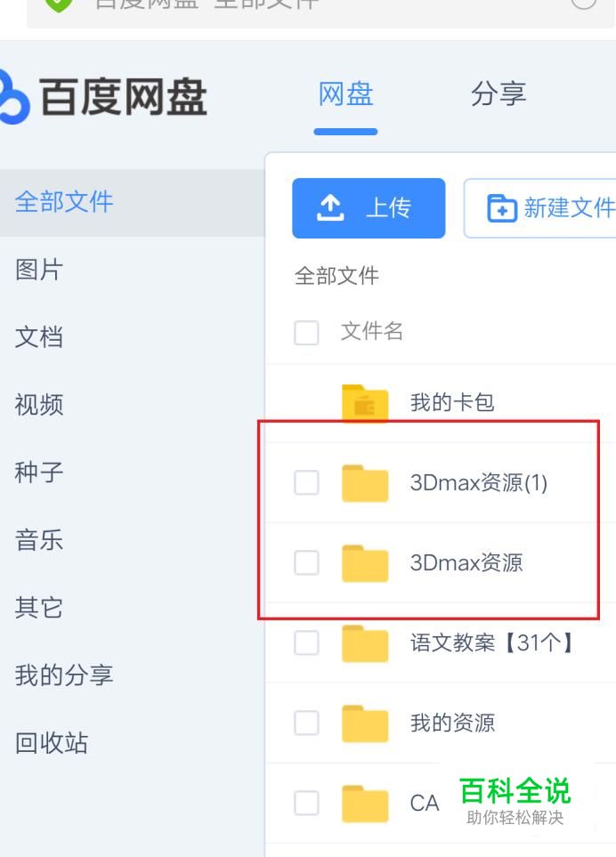Tick the checkbox beside 3Dmax资源 folder
Image resolution: width=616 pixels, height=857 pixels.
click(x=306, y=563)
